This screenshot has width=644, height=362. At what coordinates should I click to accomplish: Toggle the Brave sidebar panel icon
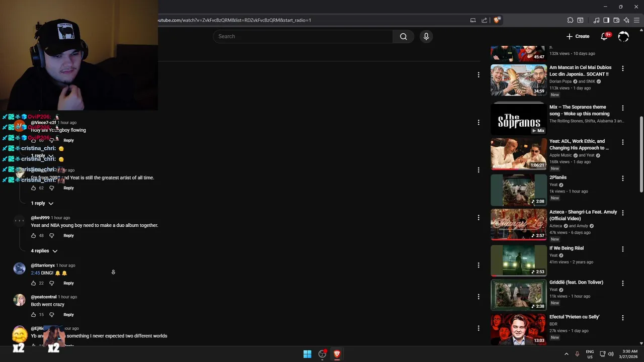(606, 20)
